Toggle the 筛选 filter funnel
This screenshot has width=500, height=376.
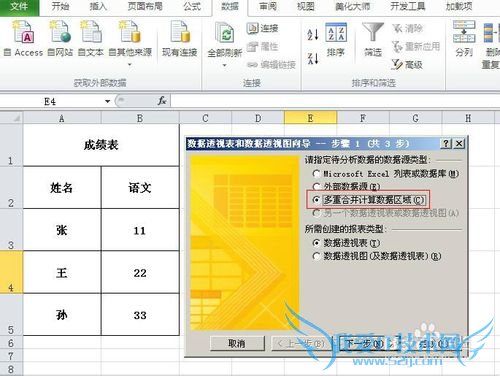coord(373,40)
